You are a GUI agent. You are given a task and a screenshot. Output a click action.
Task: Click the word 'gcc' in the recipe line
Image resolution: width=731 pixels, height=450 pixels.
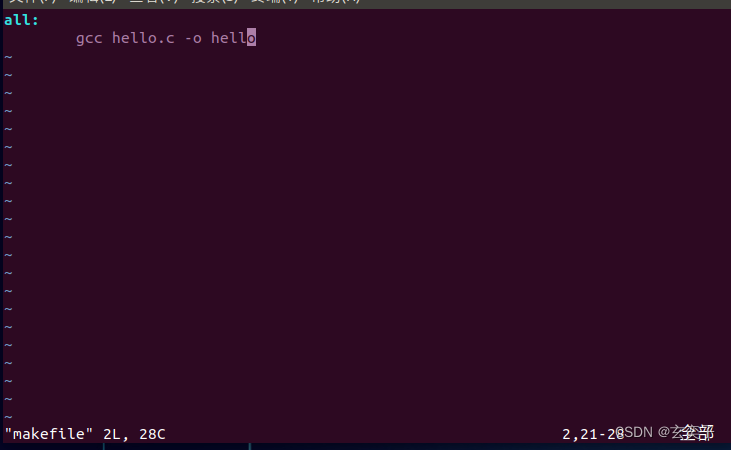(x=89, y=38)
